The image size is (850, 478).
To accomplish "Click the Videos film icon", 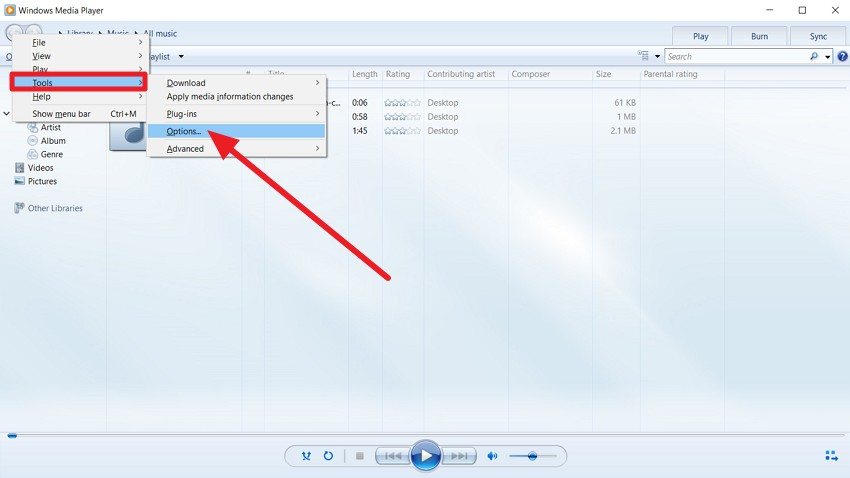I will [20, 168].
